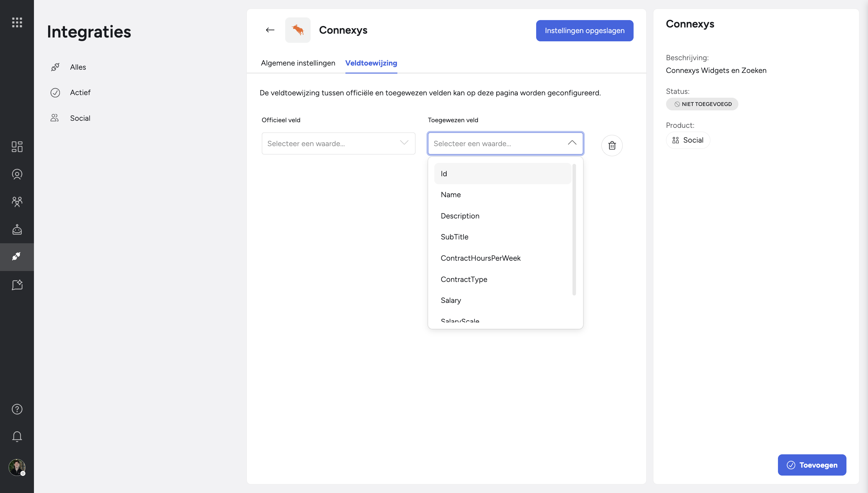Select Id from the dropdown list
Viewport: 868px width, 493px height.
pyautogui.click(x=502, y=174)
